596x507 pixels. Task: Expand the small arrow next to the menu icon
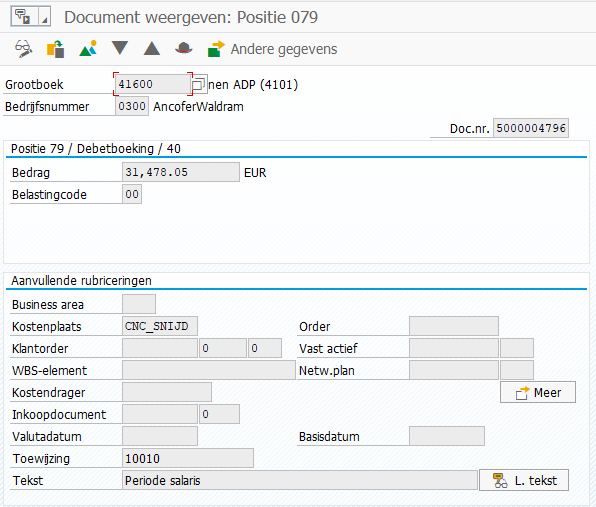click(44, 17)
